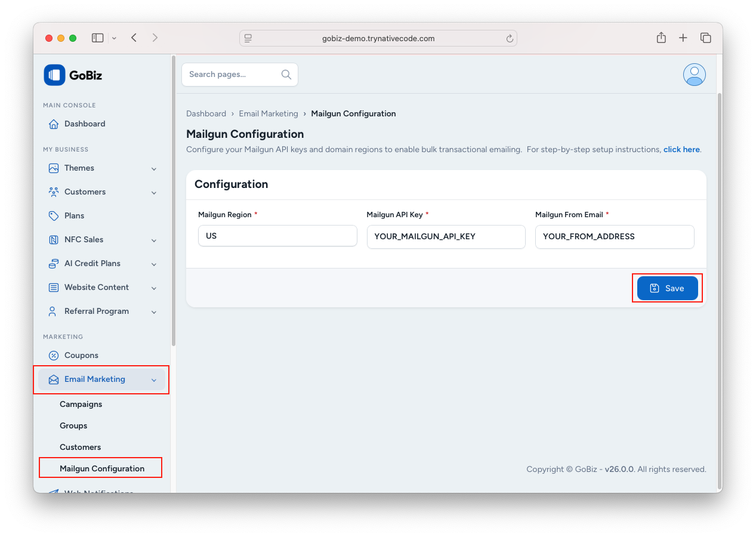Image resolution: width=756 pixels, height=537 pixels.
Task: Expand the Customers submenu chevron
Action: pyautogui.click(x=154, y=193)
